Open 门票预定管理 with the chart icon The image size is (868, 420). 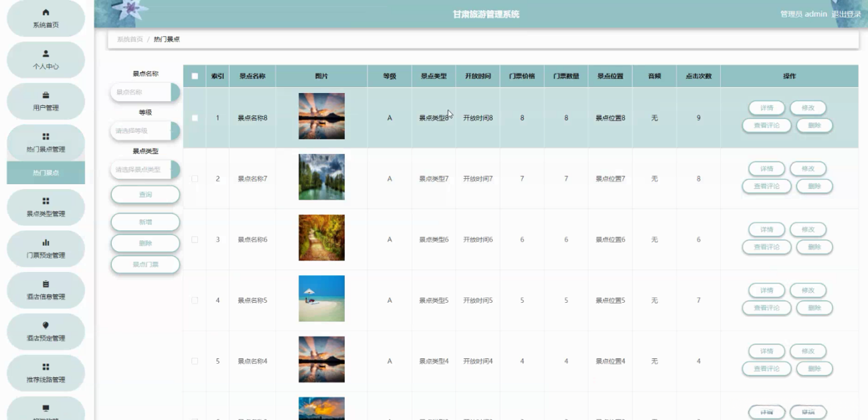46,249
